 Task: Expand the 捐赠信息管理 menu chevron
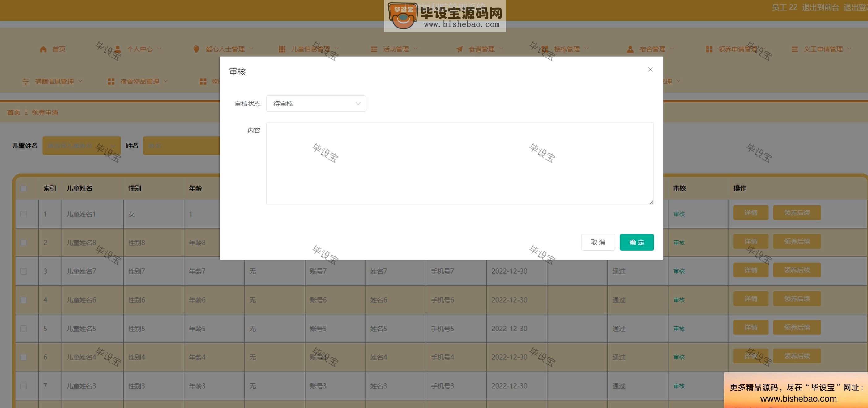[x=80, y=81]
